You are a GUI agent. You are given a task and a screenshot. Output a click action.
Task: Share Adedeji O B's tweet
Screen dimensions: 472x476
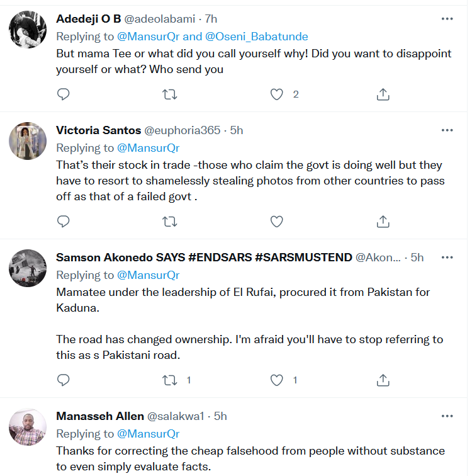click(383, 94)
